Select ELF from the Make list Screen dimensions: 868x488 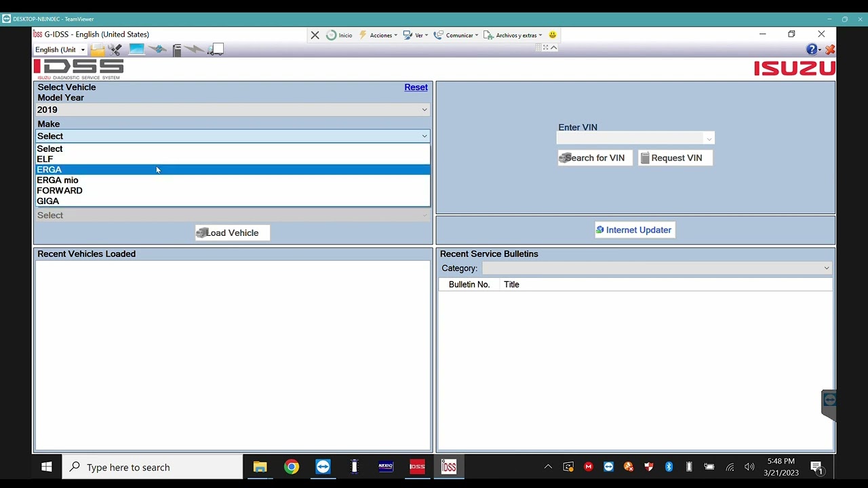[x=233, y=159]
